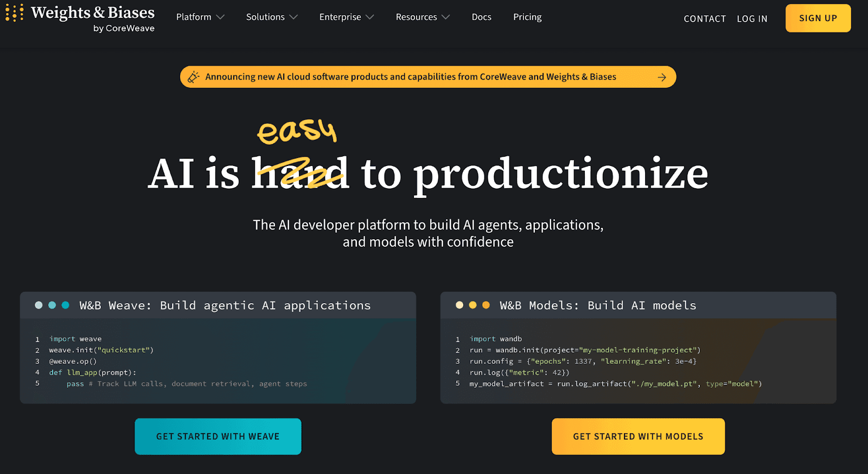The height and width of the screenshot is (474, 868).
Task: Click the my_model_artifact log_artifact code line
Action: [616, 384]
